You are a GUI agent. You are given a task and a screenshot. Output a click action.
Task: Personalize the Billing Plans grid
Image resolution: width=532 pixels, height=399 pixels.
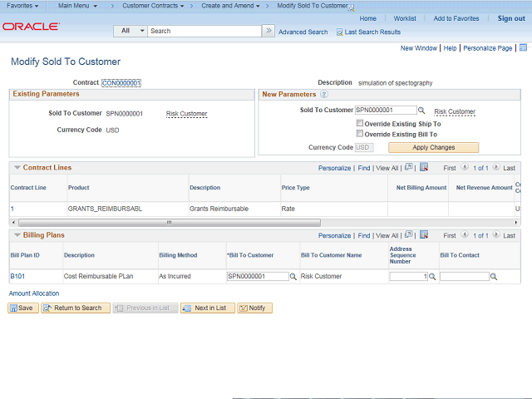click(334, 236)
